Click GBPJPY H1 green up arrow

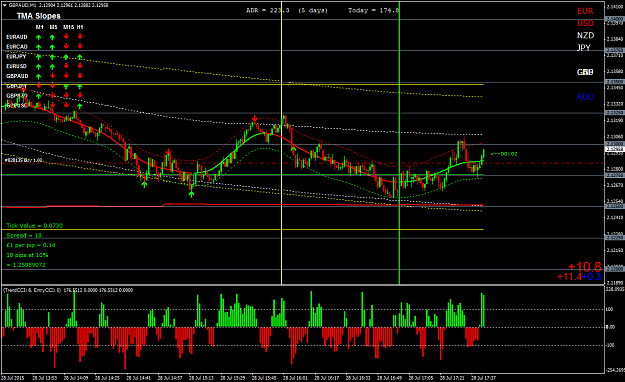click(x=80, y=86)
